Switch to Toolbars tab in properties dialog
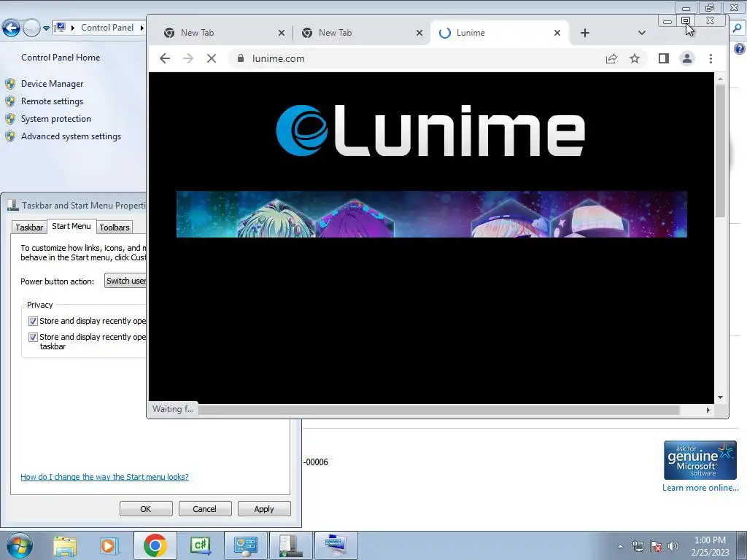The image size is (747, 560). [x=115, y=227]
